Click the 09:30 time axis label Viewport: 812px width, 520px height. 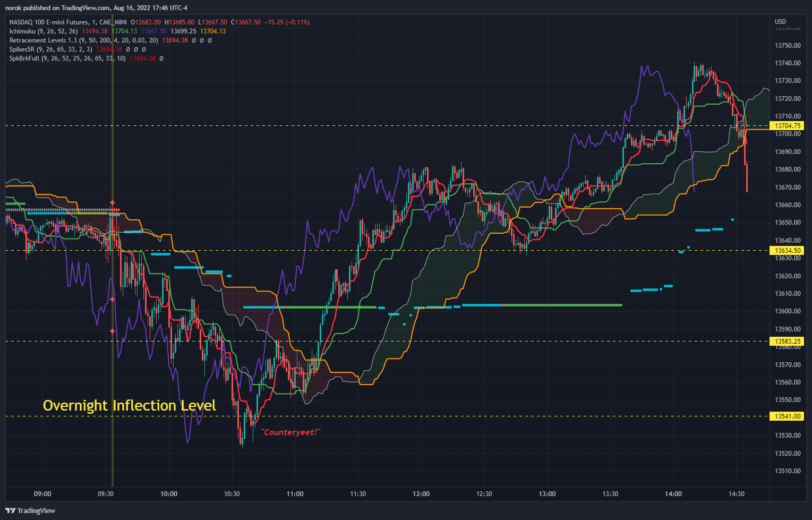tap(106, 494)
